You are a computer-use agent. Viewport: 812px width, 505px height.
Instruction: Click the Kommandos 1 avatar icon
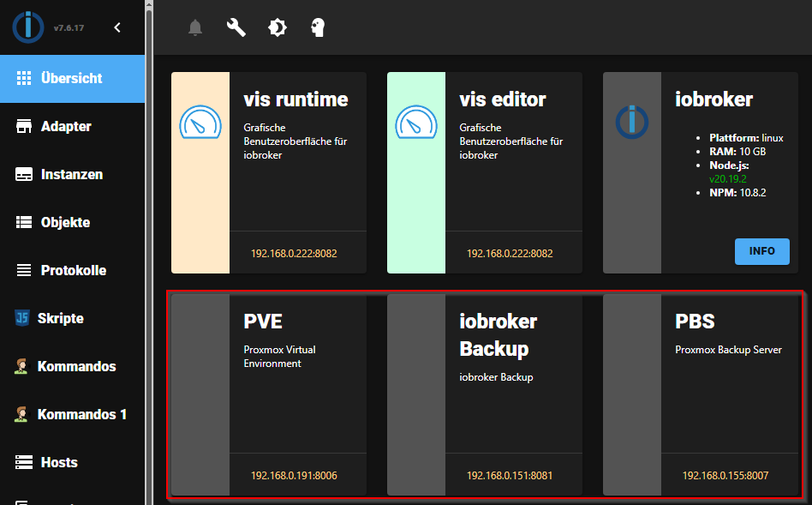click(x=21, y=414)
